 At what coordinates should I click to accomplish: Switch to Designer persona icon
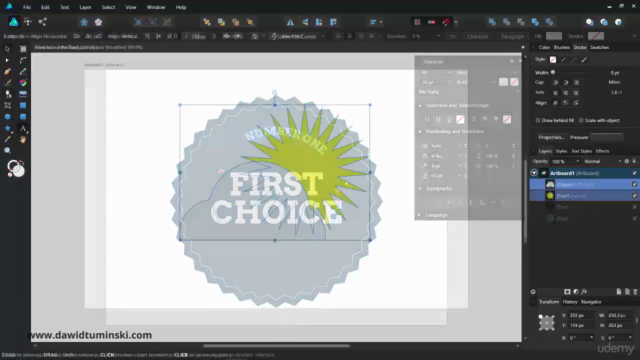pos(13,22)
